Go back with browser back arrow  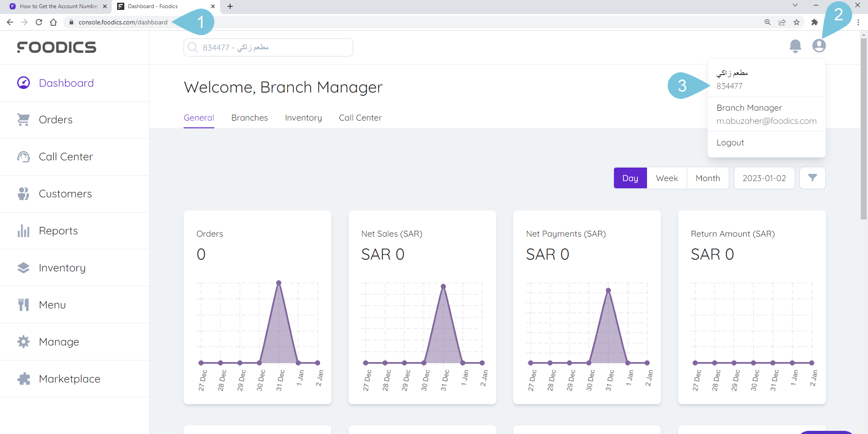tap(10, 22)
